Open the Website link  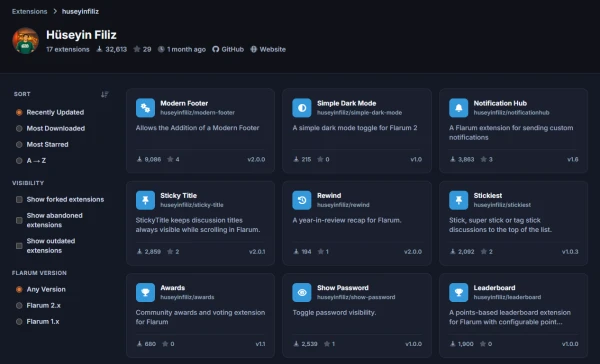click(268, 49)
